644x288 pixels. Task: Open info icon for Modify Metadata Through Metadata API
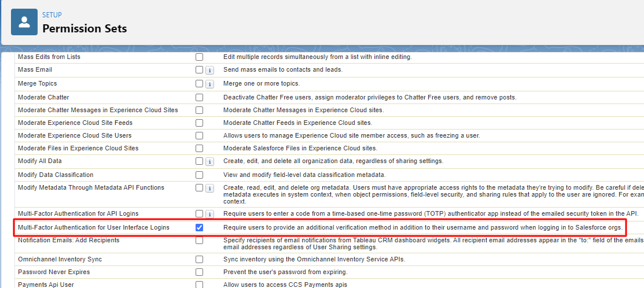[x=210, y=189]
